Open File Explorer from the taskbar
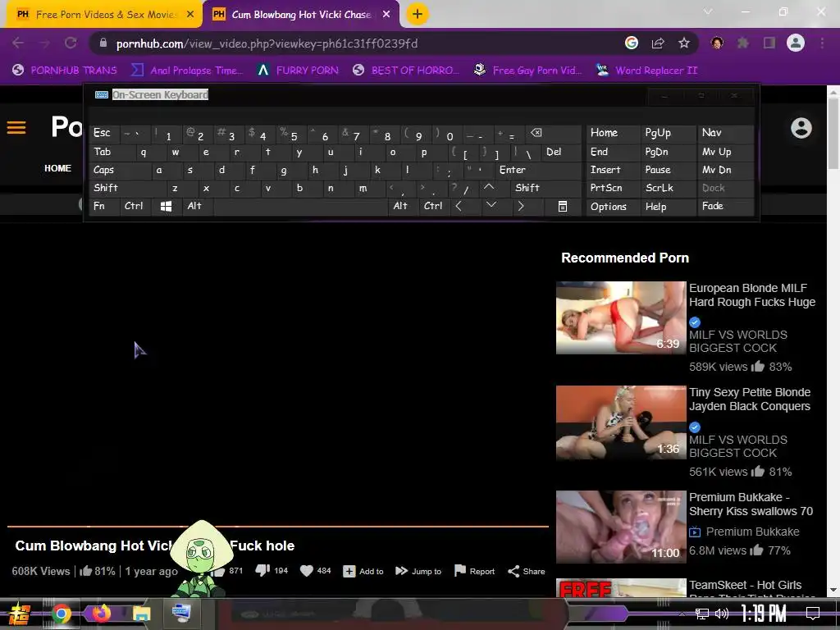Viewport: 840px width, 630px height. click(141, 614)
